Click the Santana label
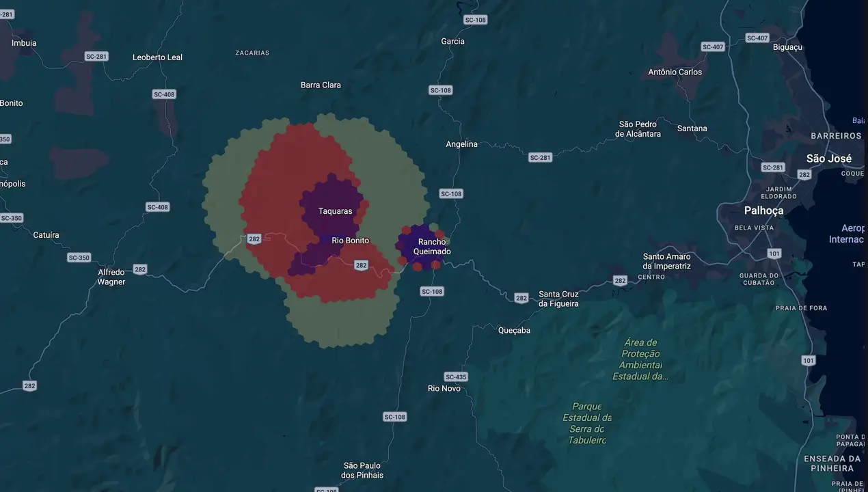This screenshot has height=492, width=868. (x=692, y=128)
